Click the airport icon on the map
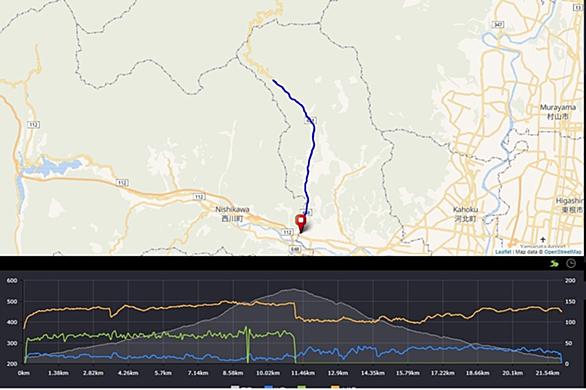Viewport: 586px width, 390px height. [x=543, y=239]
